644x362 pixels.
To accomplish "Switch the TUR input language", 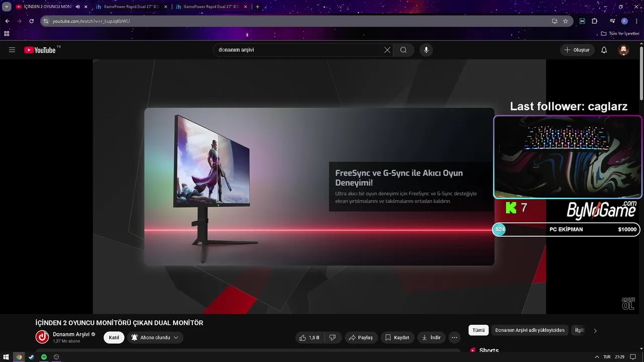I will [607, 357].
